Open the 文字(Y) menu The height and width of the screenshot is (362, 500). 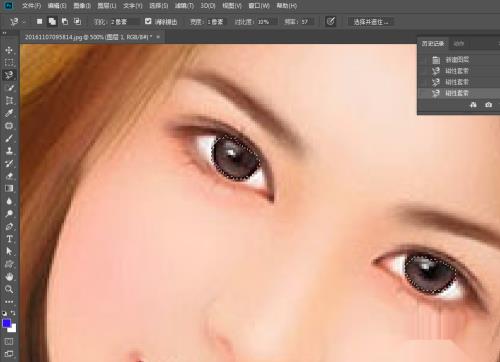click(x=132, y=6)
